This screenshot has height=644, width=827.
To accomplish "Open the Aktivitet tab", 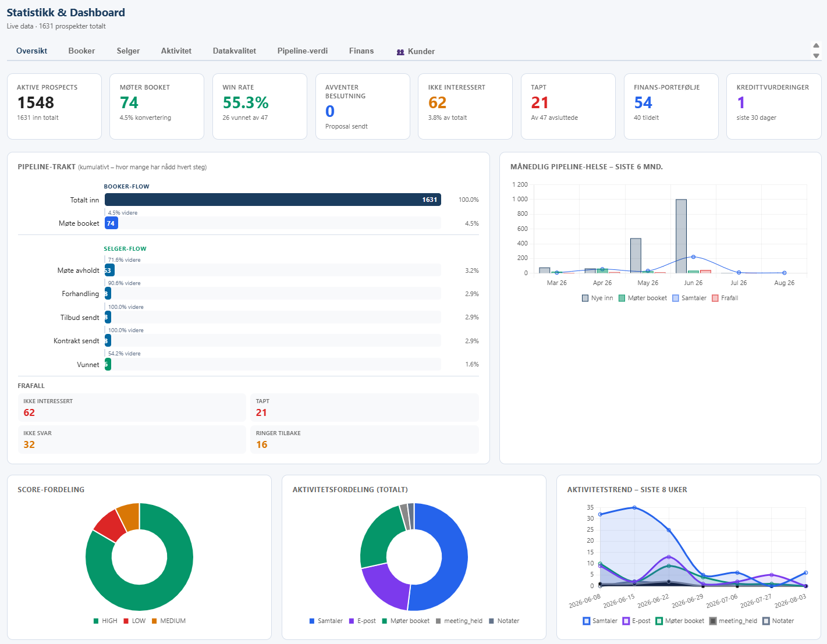I will [x=176, y=51].
